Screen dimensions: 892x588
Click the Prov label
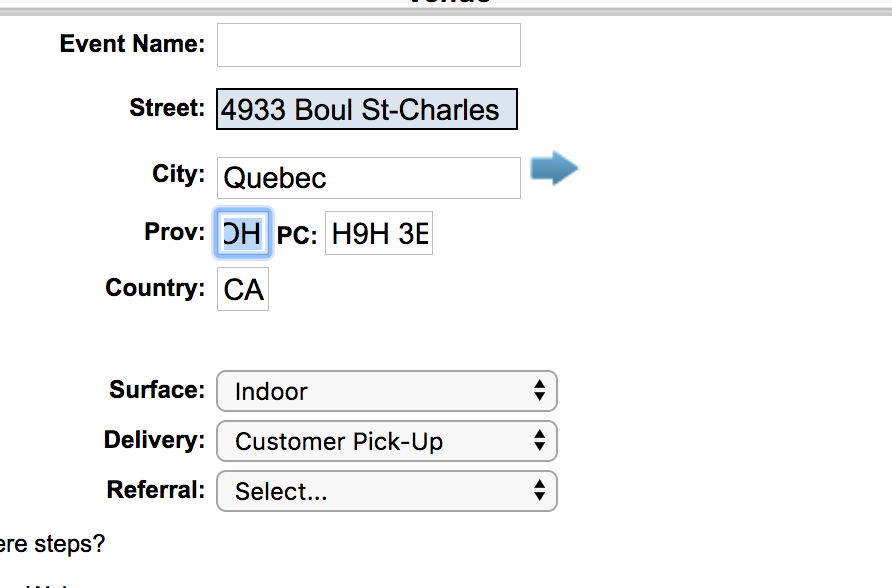click(174, 232)
